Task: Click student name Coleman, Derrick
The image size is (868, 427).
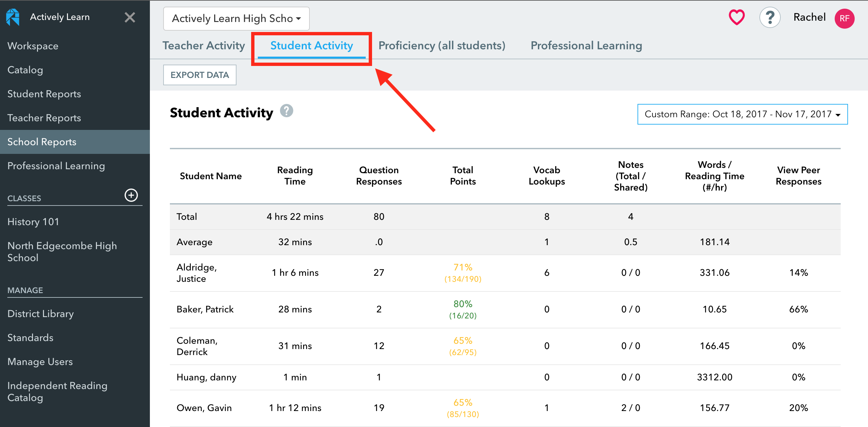Action: (197, 346)
